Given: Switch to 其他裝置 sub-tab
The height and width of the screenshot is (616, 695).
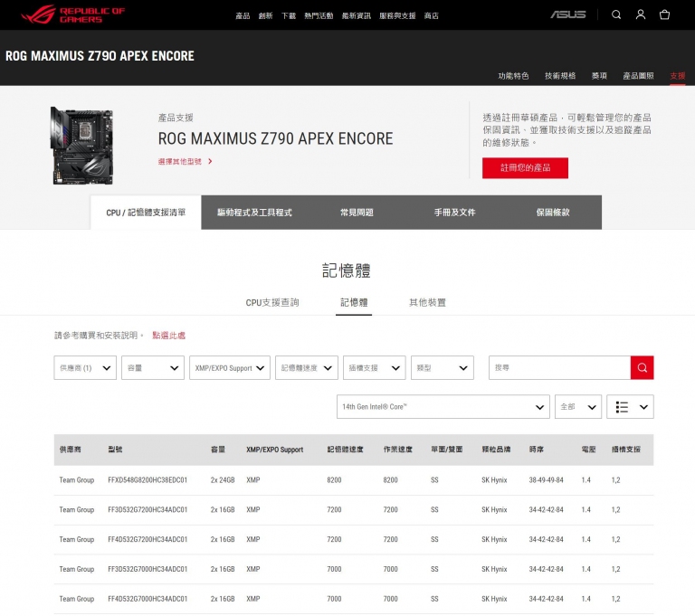Looking at the screenshot, I should tap(427, 303).
